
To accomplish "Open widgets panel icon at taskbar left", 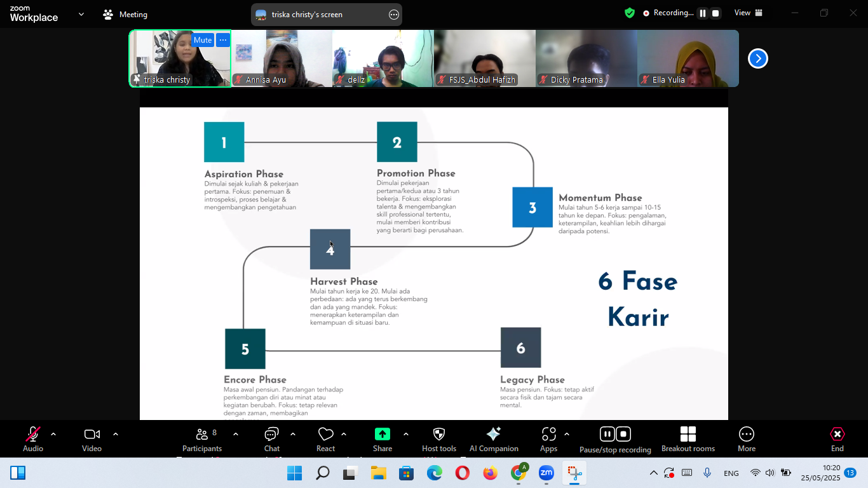I will 18,473.
